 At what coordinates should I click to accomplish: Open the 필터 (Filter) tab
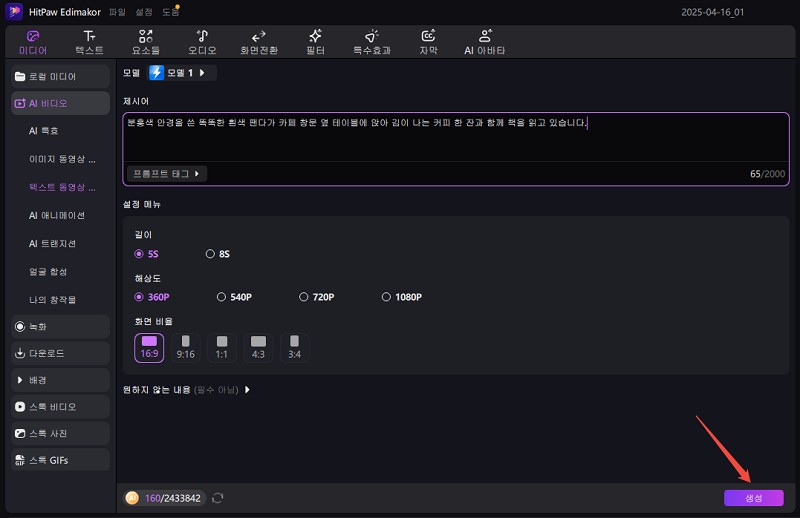click(x=315, y=42)
